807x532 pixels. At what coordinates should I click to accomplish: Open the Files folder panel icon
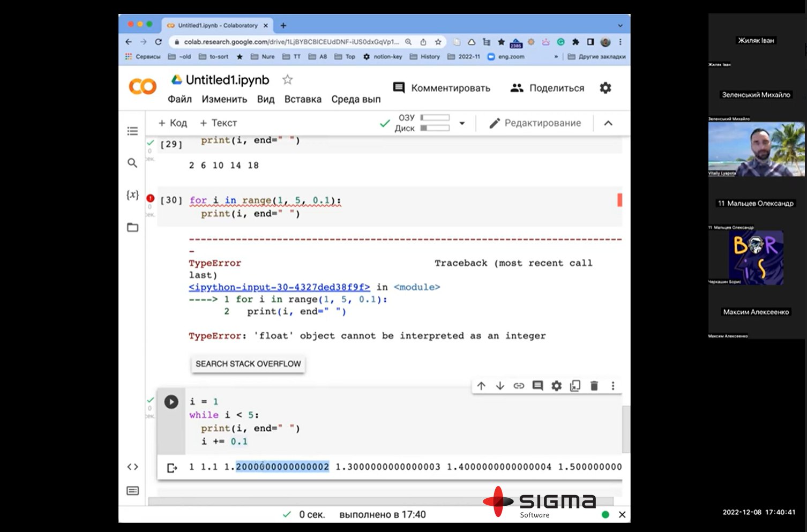(132, 228)
